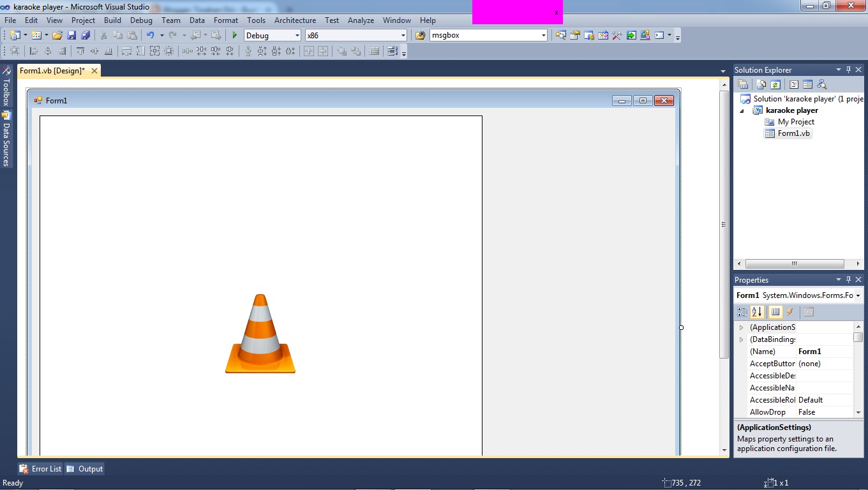Click the VLC cone picture on Form1
This screenshot has height=490, width=868.
260,334
